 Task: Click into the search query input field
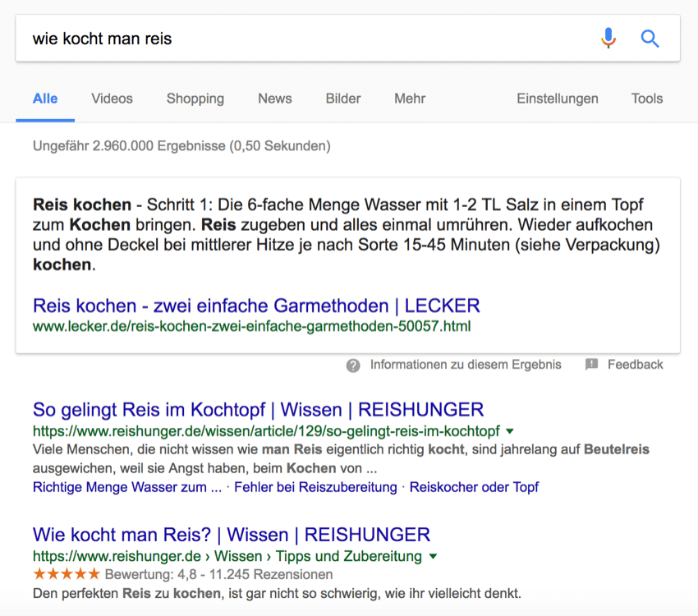[x=304, y=39]
